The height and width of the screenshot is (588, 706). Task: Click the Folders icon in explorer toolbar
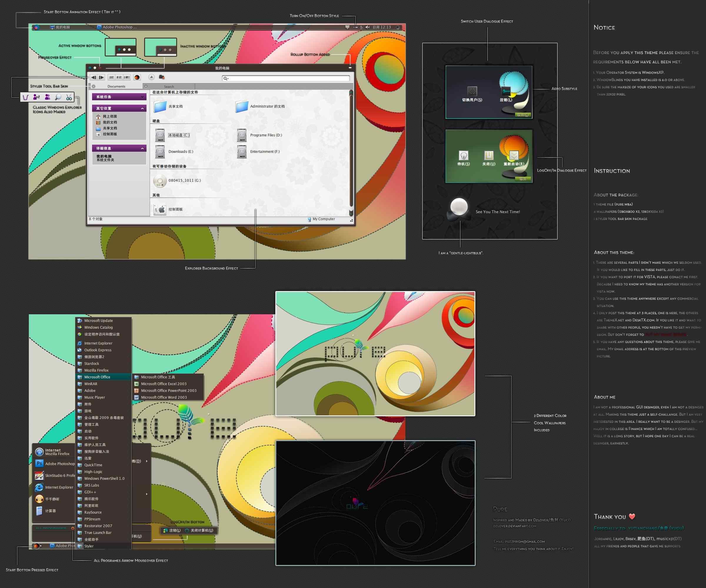162,77
